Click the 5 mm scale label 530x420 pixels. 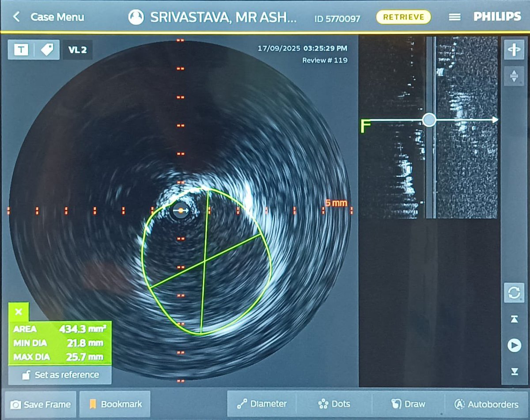(336, 203)
